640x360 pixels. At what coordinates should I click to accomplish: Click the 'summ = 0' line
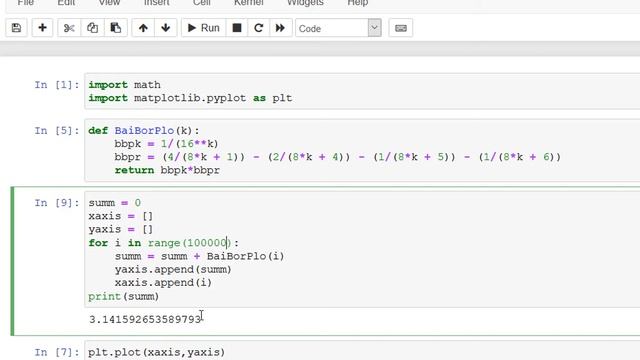[x=115, y=203]
